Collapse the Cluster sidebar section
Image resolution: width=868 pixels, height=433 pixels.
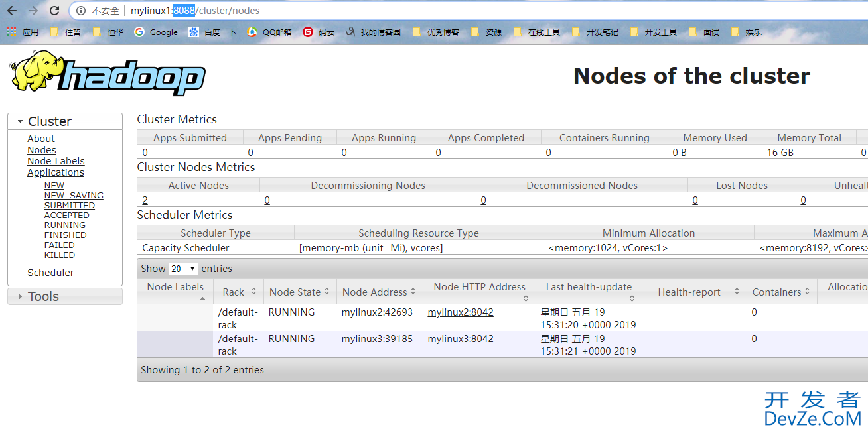[65, 121]
